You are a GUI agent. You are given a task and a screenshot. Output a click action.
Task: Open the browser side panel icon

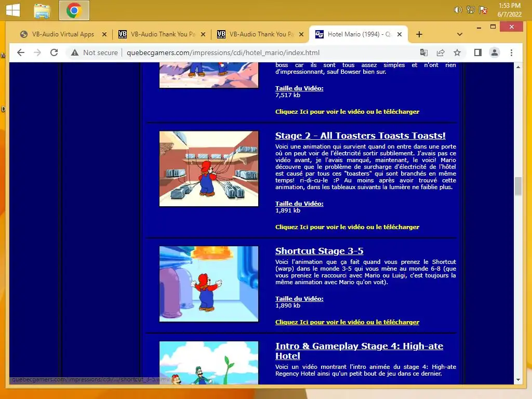coord(478,52)
